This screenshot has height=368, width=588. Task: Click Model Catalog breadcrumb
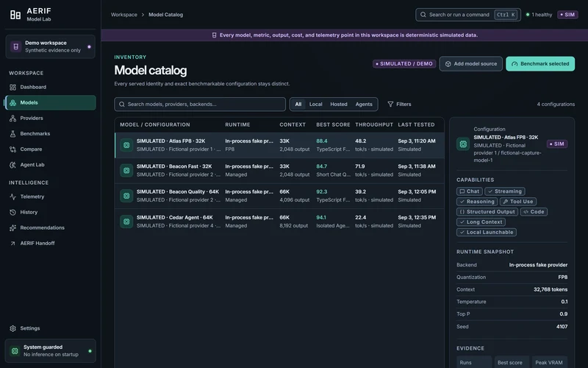[166, 15]
